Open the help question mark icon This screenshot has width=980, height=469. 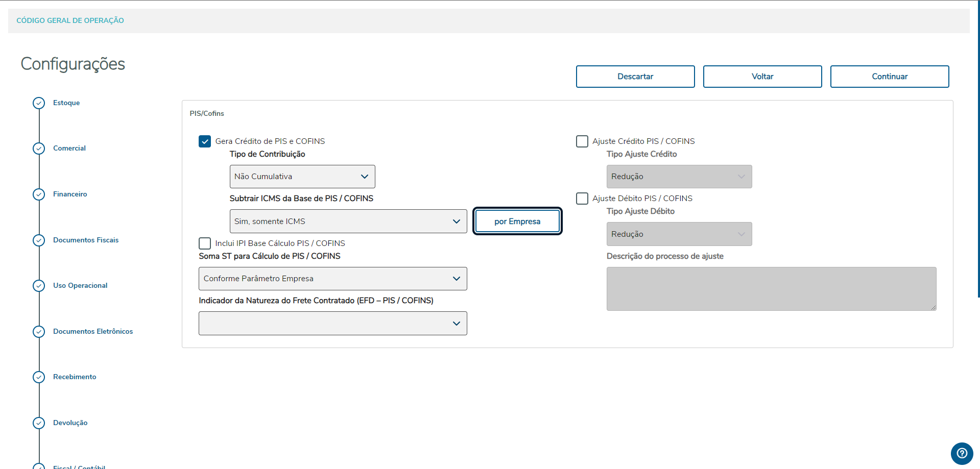tap(962, 453)
